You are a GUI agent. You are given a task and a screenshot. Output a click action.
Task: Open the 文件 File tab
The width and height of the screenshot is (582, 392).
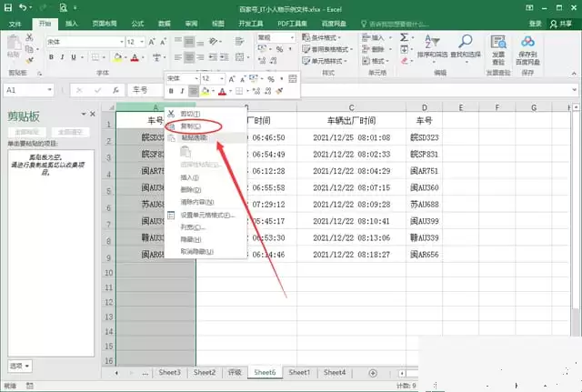point(15,25)
